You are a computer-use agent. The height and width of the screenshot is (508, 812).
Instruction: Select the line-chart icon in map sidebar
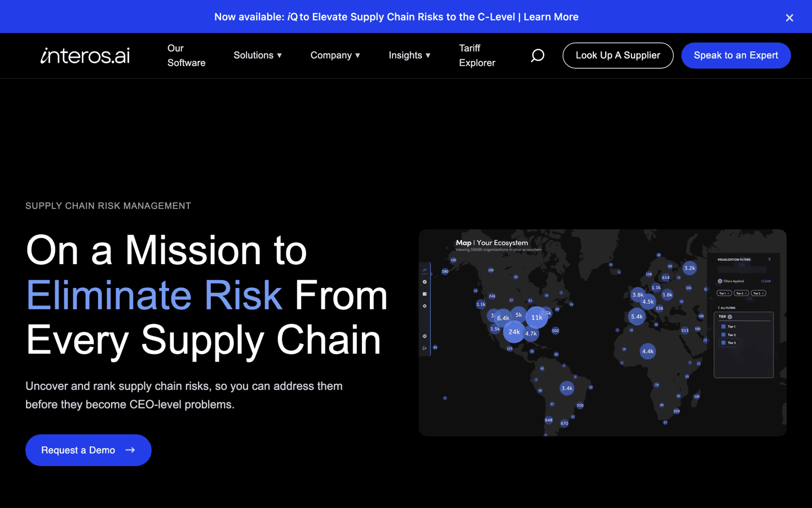click(425, 270)
